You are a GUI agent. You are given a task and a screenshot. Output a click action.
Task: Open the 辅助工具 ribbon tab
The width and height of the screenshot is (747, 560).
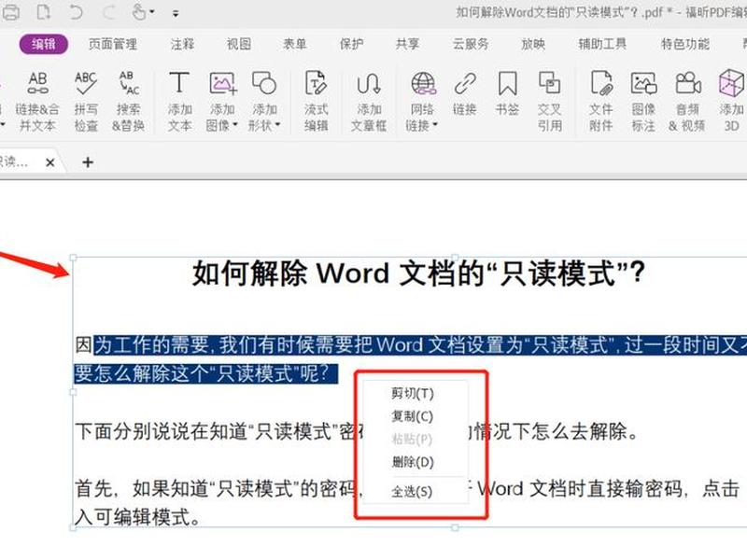(602, 44)
